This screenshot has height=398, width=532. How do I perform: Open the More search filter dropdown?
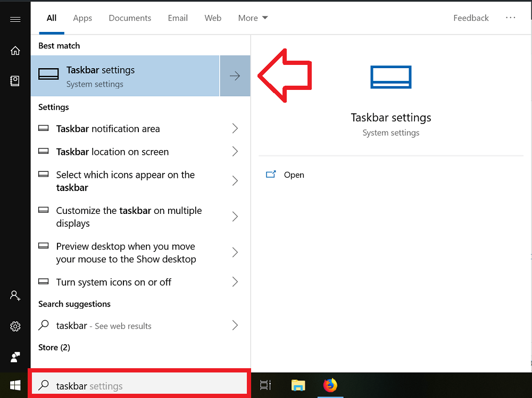(253, 18)
